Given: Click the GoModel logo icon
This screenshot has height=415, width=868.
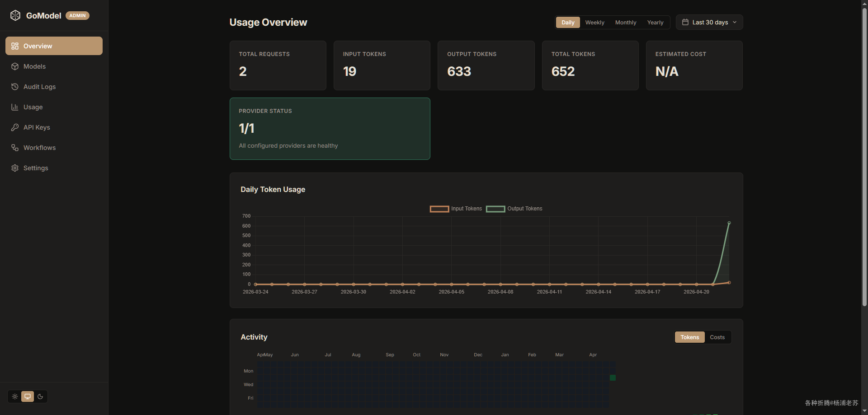Looking at the screenshot, I should [x=15, y=15].
